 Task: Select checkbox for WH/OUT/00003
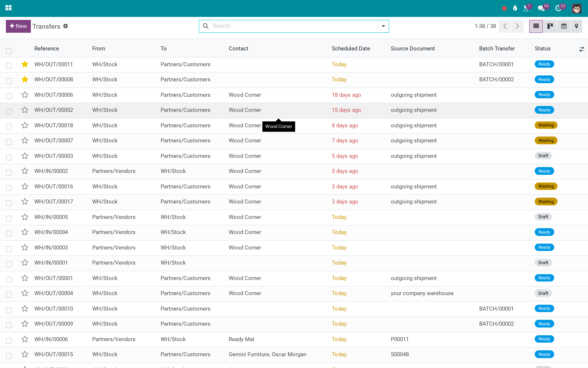coord(9,157)
